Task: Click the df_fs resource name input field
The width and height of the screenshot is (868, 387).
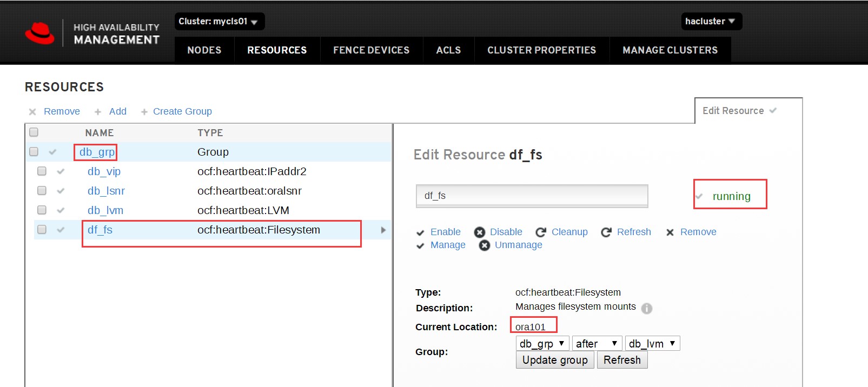Action: coord(532,196)
